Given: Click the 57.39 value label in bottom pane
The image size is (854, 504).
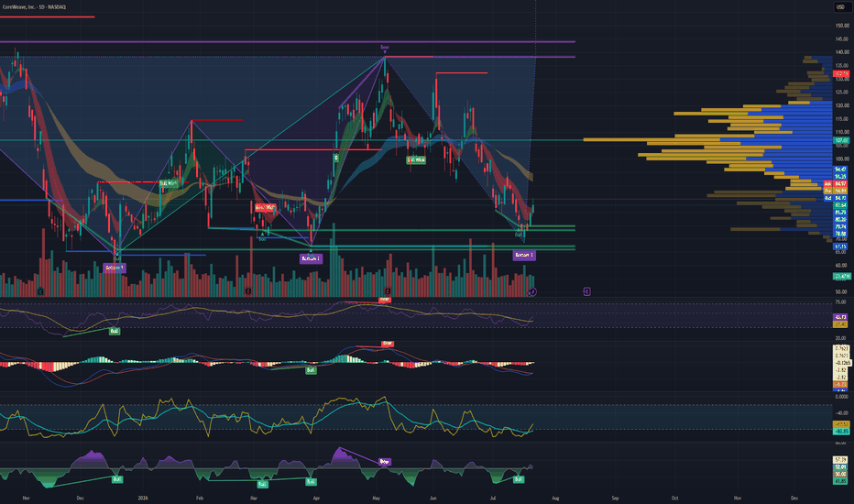Looking at the screenshot, I should click(840, 460).
